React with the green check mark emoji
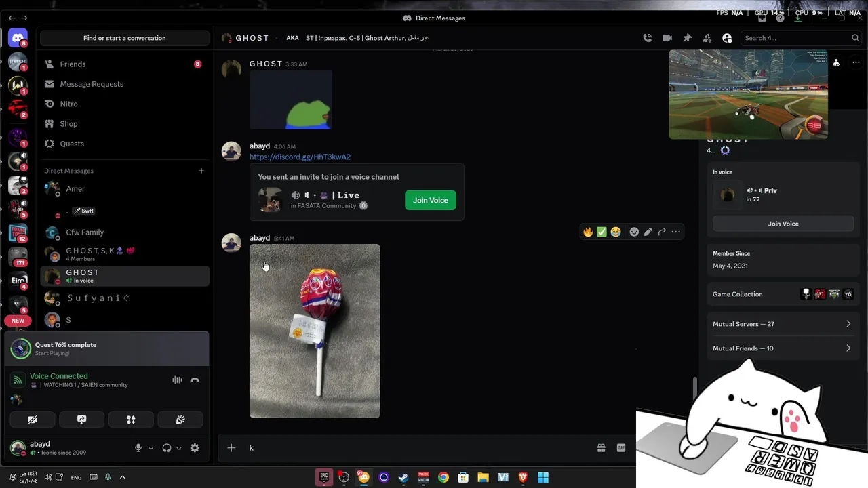This screenshot has width=868, height=488. [x=601, y=232]
